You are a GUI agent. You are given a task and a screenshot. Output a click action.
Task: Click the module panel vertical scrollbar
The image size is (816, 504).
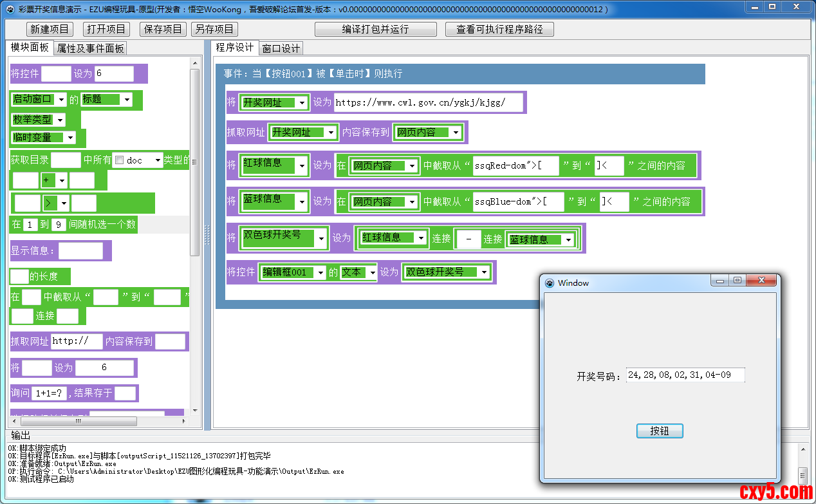click(195, 161)
